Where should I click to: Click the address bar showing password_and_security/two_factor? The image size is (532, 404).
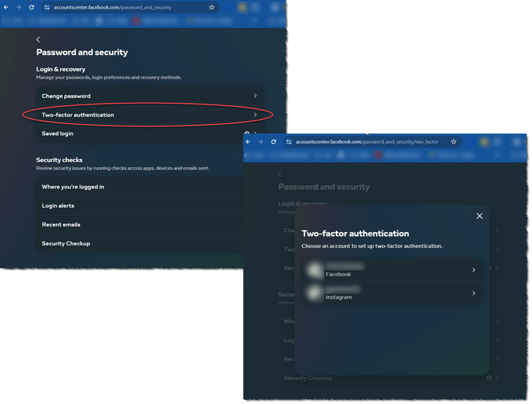[367, 142]
